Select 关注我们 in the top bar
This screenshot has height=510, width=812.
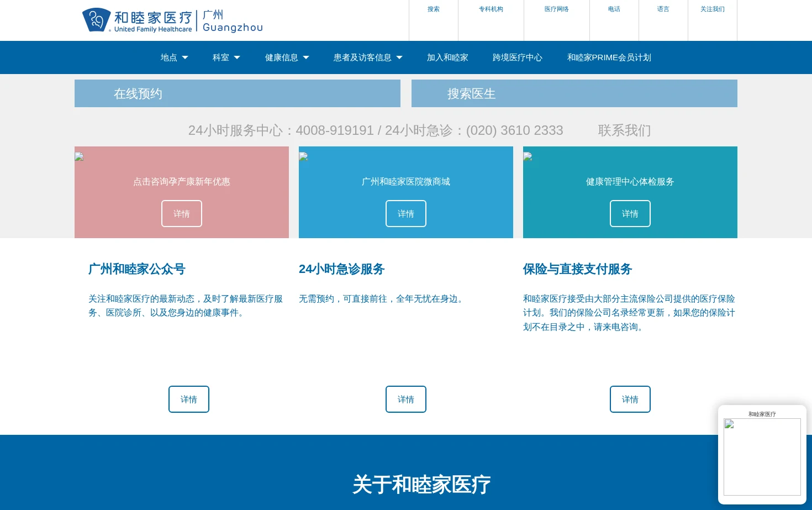(713, 9)
